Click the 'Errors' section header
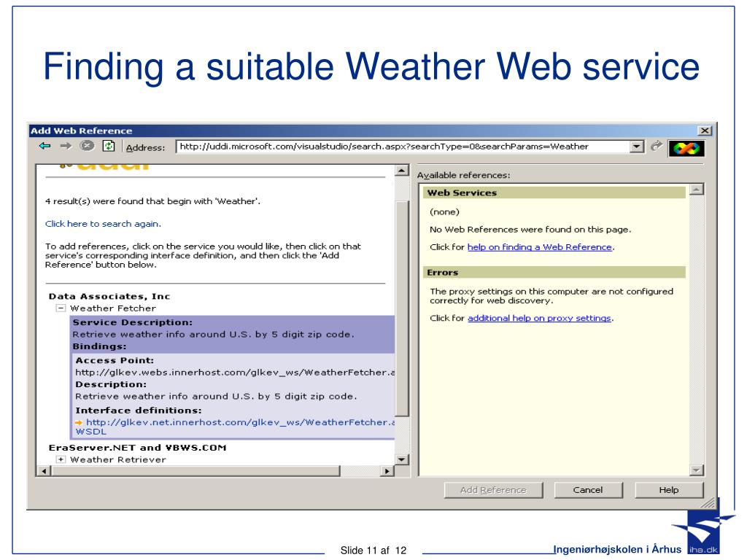This screenshot has height=560, width=747. tap(554, 273)
